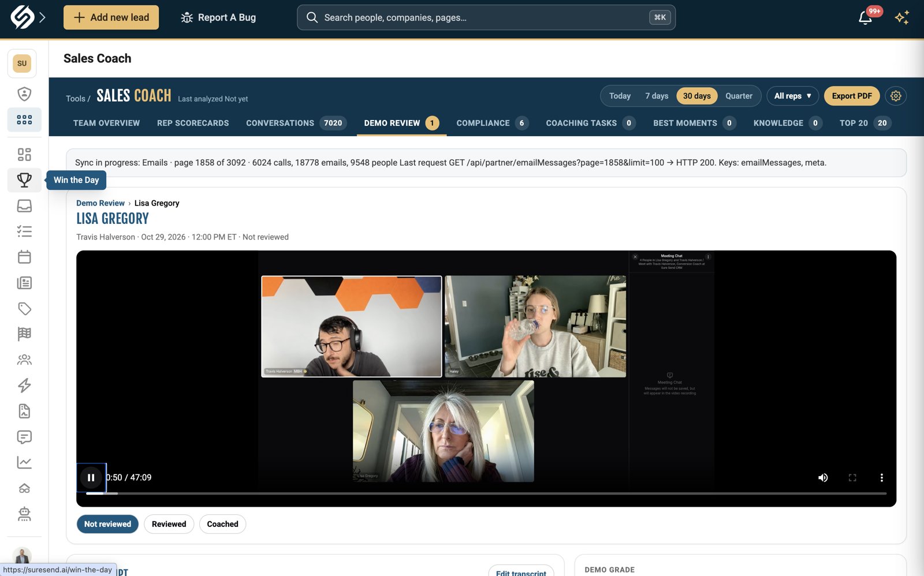The width and height of the screenshot is (924, 576).
Task: Open the checkered flag icon in sidebar
Action: point(24,334)
